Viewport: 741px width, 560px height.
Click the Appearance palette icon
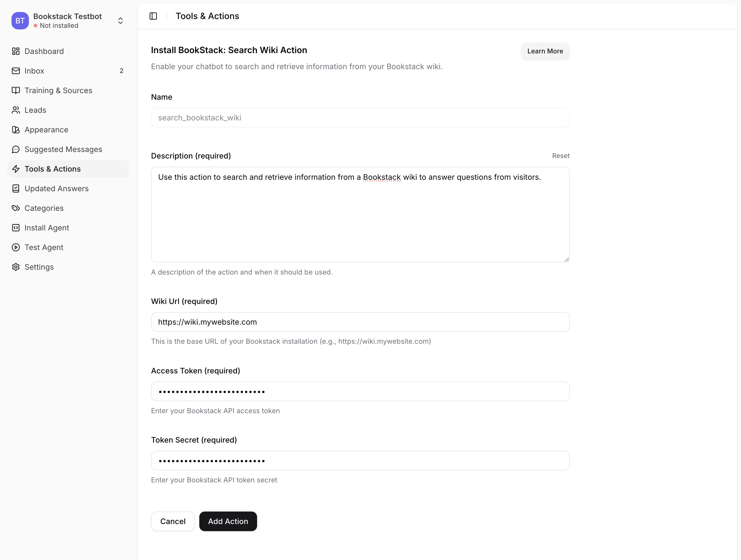coord(16,130)
